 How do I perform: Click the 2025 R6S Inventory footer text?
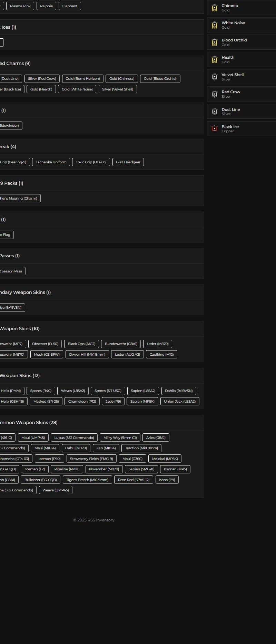pos(94,520)
